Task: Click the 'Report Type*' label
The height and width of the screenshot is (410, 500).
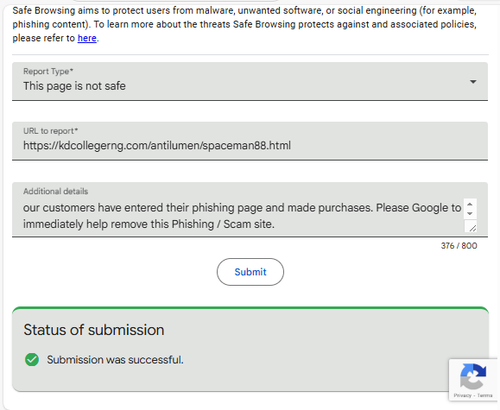Action: (48, 71)
